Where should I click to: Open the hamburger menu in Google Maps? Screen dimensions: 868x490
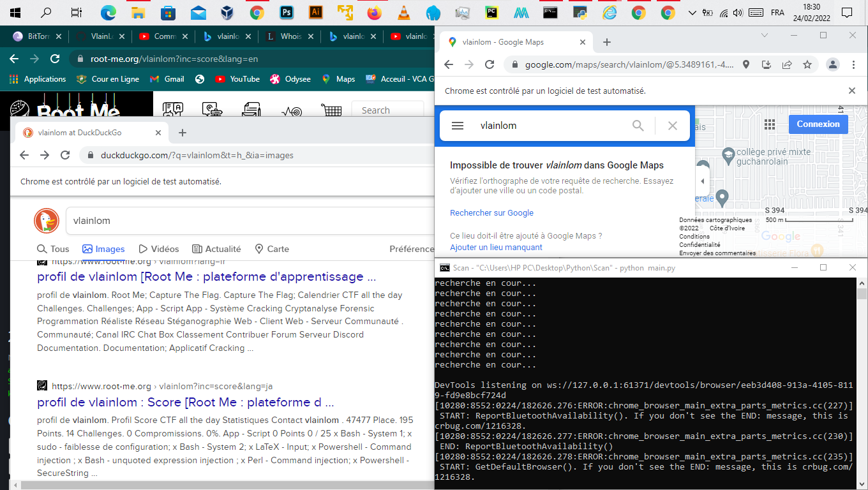coord(458,126)
